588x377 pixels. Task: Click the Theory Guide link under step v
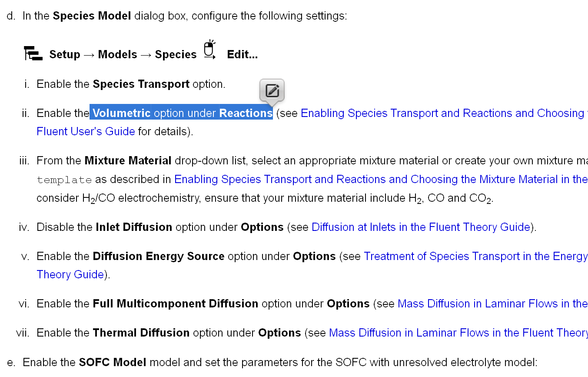pos(70,275)
